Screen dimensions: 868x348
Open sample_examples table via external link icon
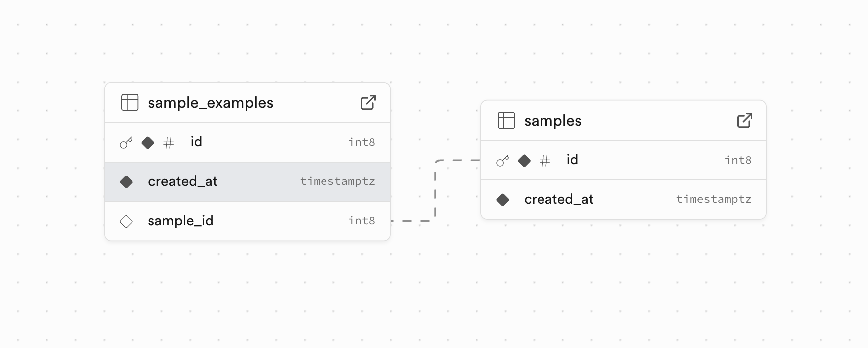click(x=368, y=103)
